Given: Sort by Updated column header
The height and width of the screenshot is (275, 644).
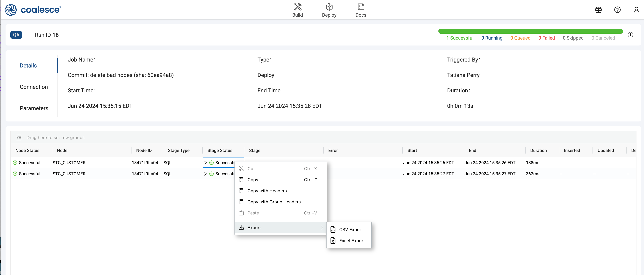Looking at the screenshot, I should click(606, 150).
